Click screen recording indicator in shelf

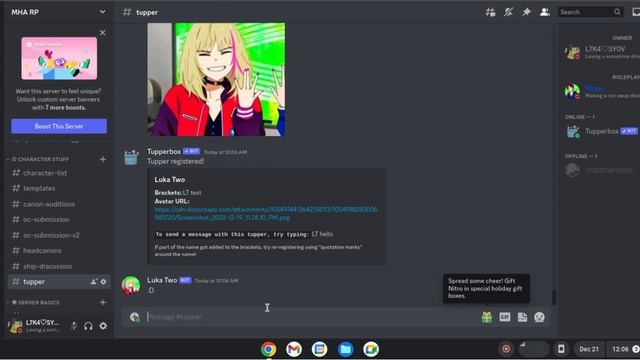[x=506, y=349]
